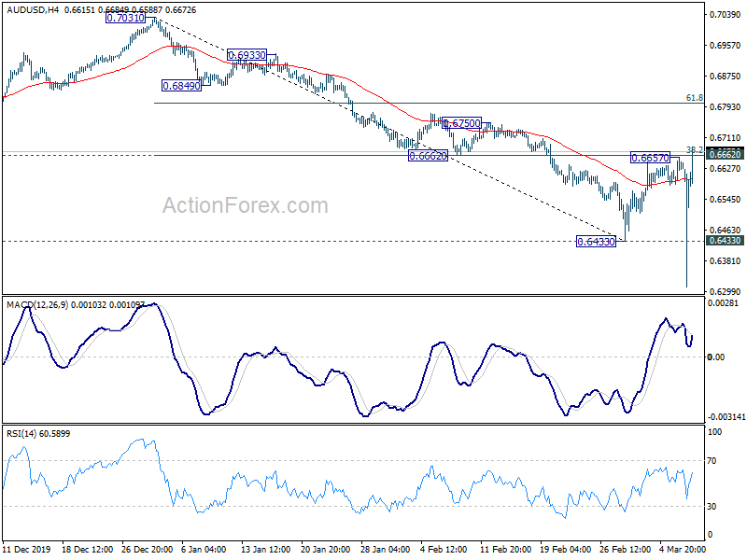Click the 0.68750 price axis value

tap(726, 77)
